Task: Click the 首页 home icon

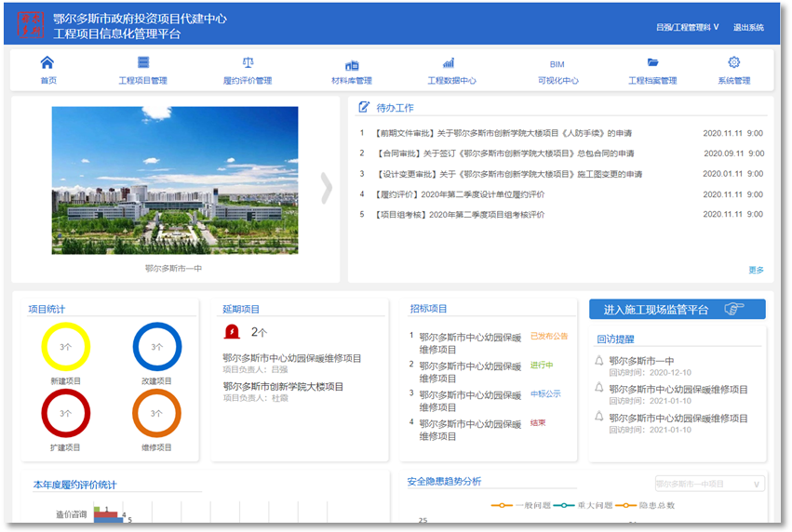Action: coord(47,63)
